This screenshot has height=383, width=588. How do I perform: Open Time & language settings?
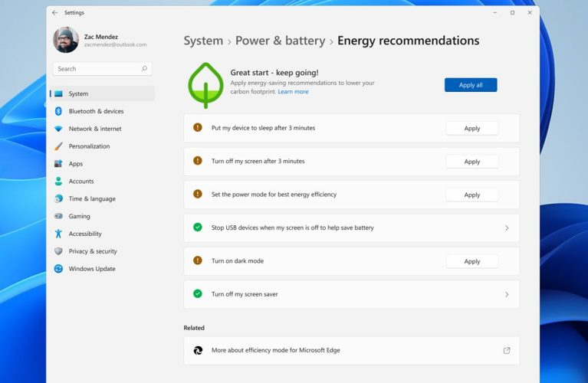[x=92, y=199]
